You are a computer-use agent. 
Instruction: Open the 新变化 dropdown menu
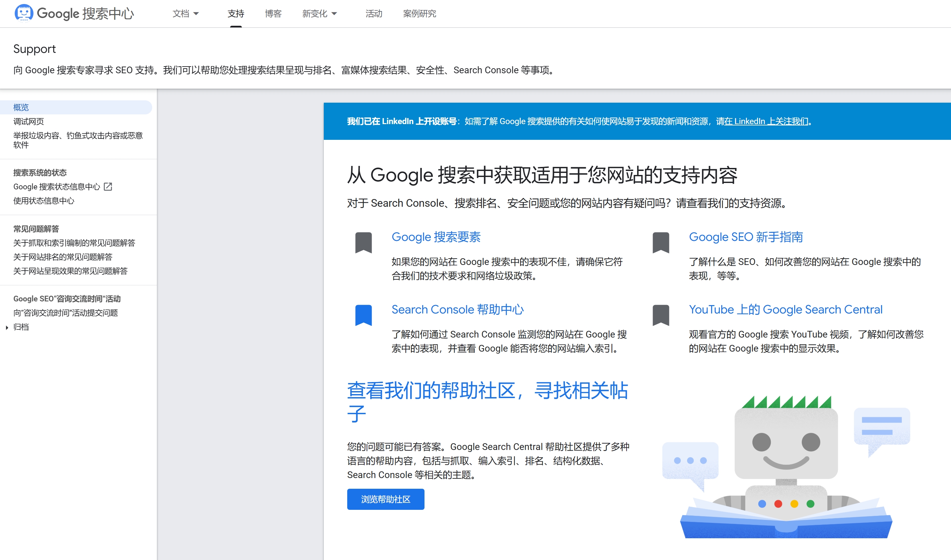click(x=319, y=13)
